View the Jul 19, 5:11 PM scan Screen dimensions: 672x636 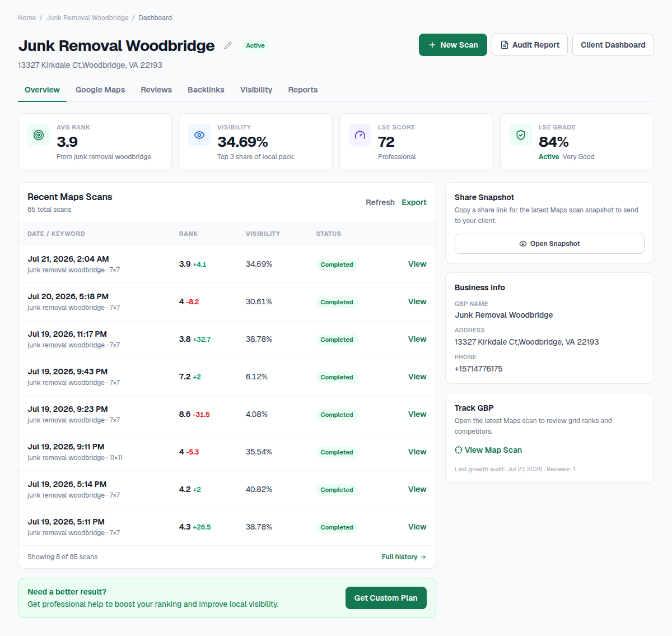(x=417, y=527)
